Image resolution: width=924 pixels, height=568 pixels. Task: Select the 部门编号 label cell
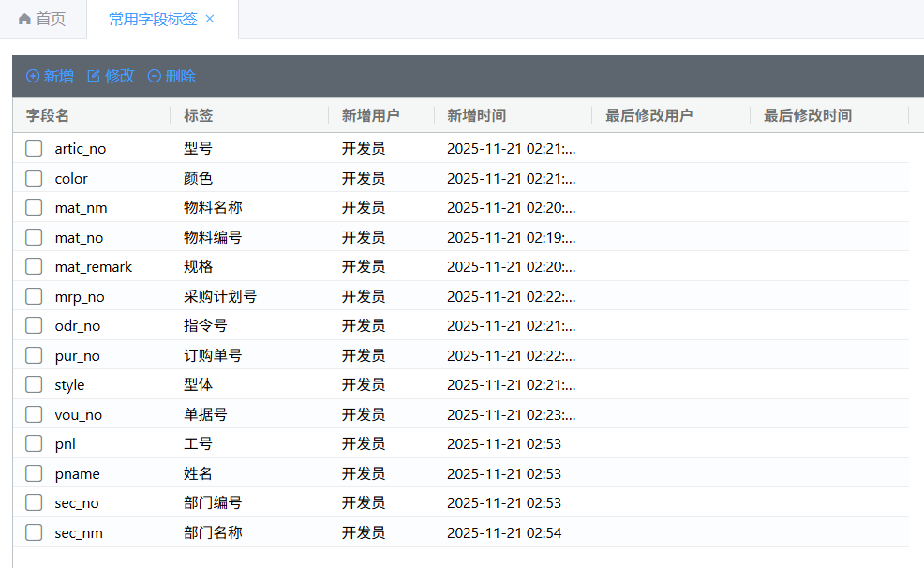point(213,503)
